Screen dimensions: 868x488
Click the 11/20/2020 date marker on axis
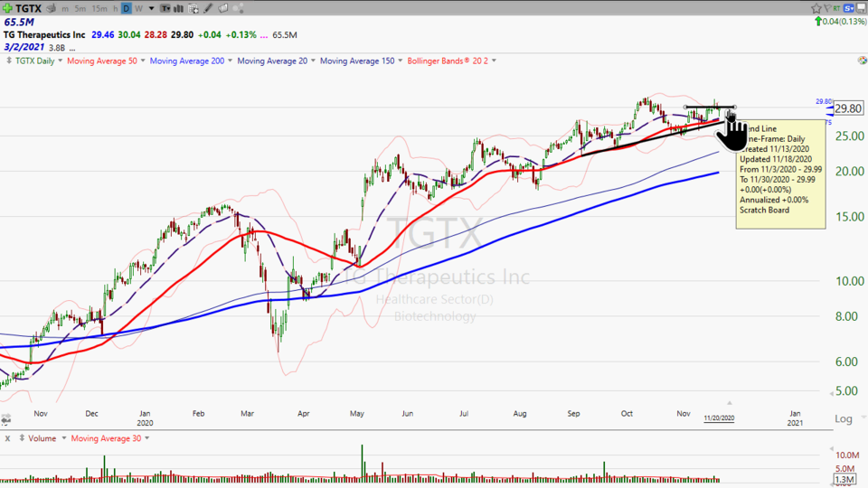[x=719, y=418]
